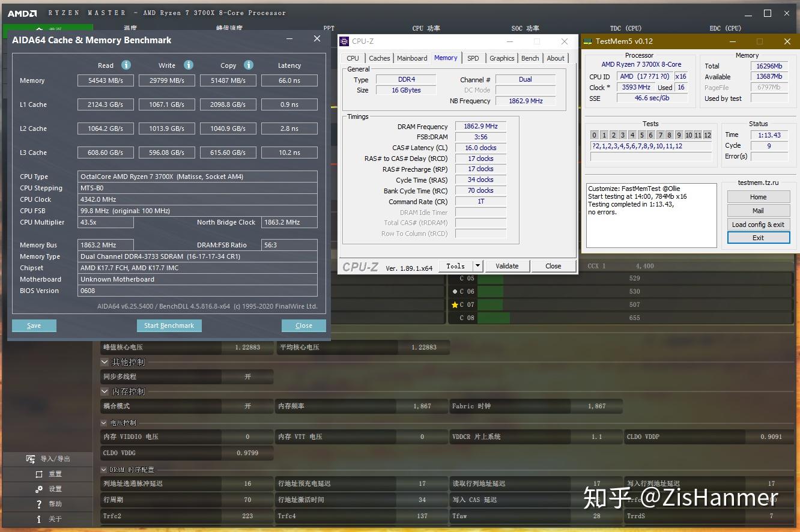Open Settings gear in Ryzen Master sidebar
Screen dimensions: 800x532
[48, 489]
